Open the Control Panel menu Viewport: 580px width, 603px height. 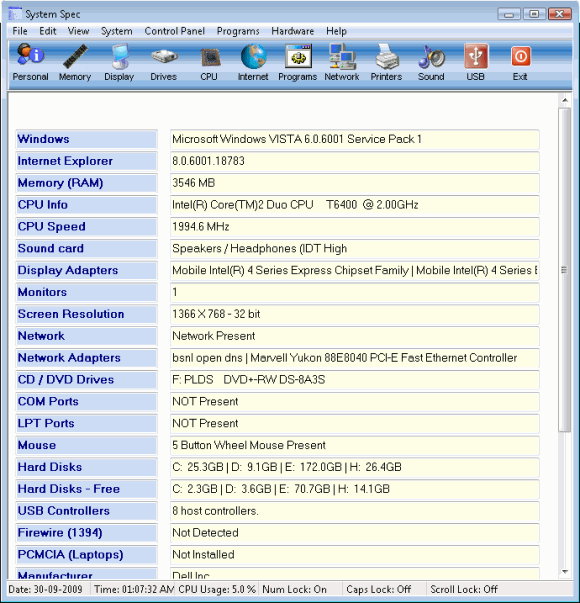(x=175, y=31)
